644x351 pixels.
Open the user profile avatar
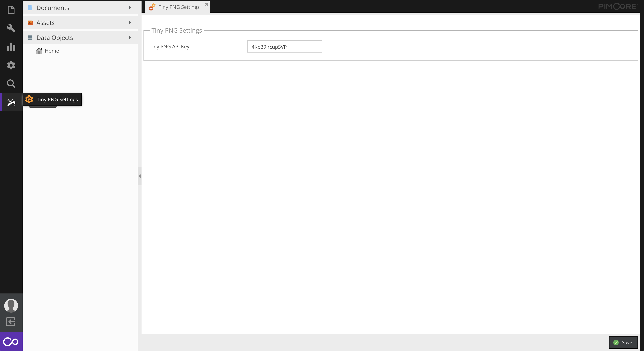(x=11, y=305)
